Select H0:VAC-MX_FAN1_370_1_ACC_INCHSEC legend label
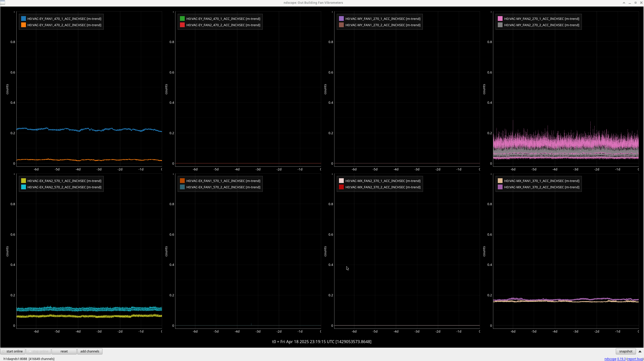This screenshot has height=361, width=644. click(542, 181)
